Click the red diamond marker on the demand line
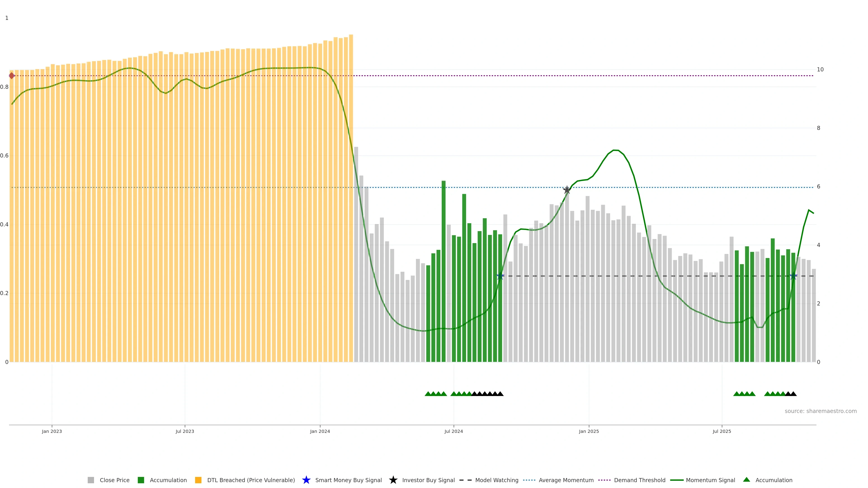This screenshot has height=488, width=868. pos(12,76)
